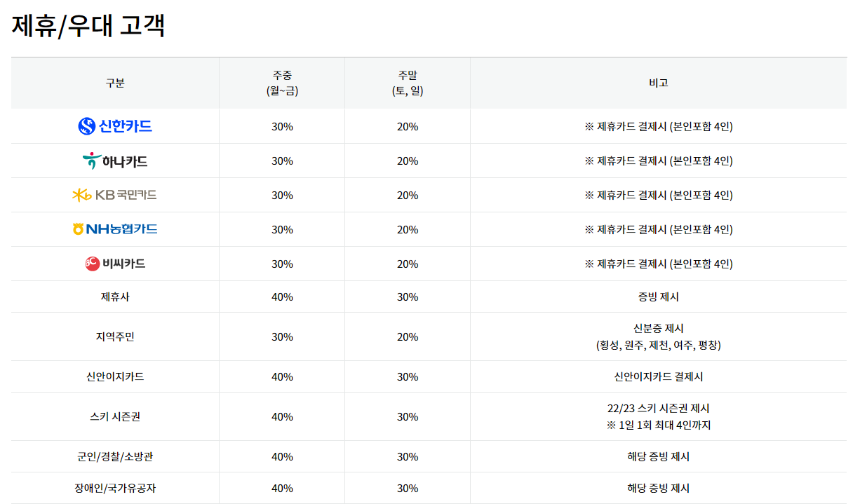Click 하나카드 row 제휴카드 결제시 note
Viewport: 860px width, 504px height.
[x=659, y=161]
